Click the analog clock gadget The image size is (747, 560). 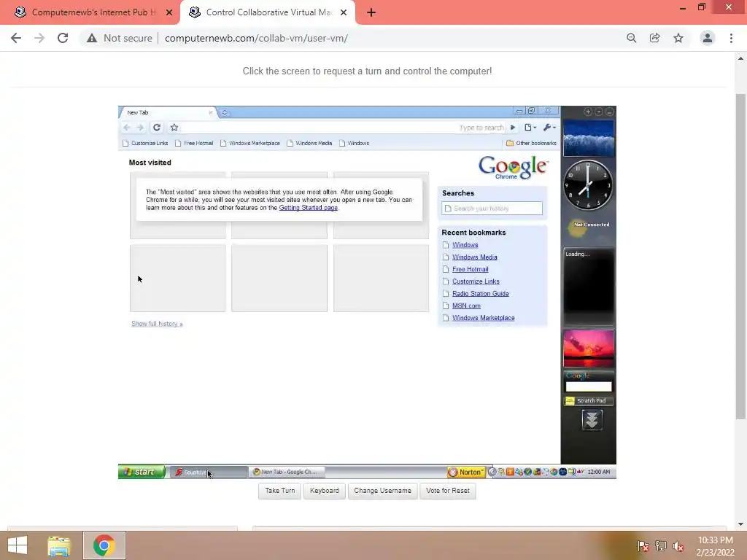589,184
